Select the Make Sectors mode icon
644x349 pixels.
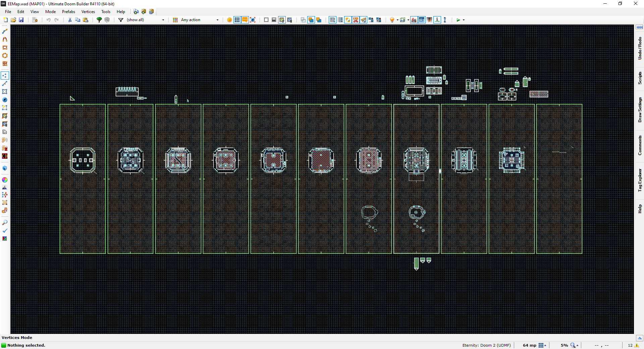point(5,108)
